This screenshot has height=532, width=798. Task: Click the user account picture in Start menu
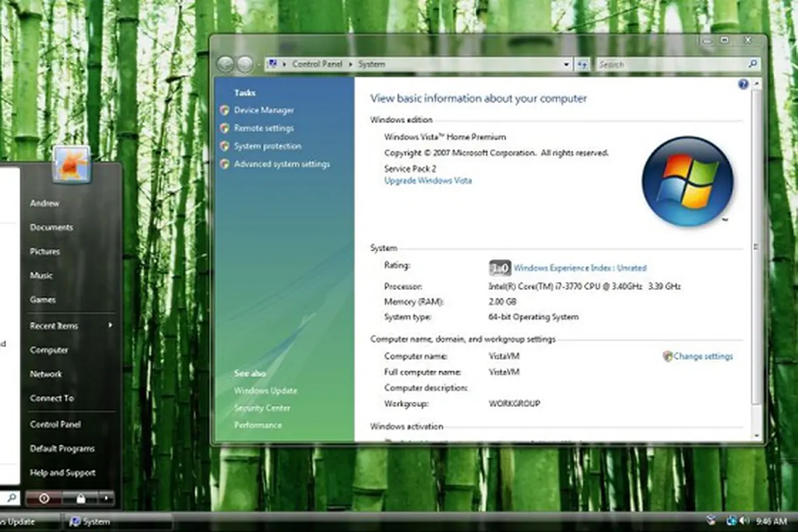tap(72, 164)
